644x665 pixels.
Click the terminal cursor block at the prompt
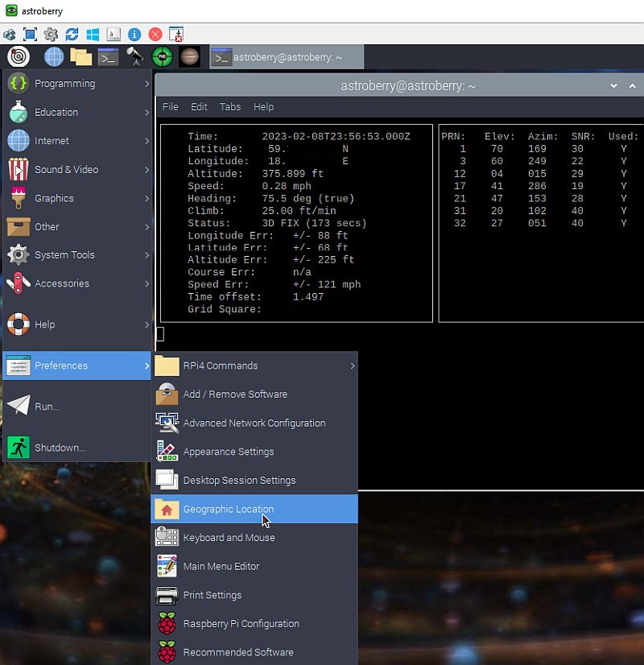pyautogui.click(x=160, y=334)
